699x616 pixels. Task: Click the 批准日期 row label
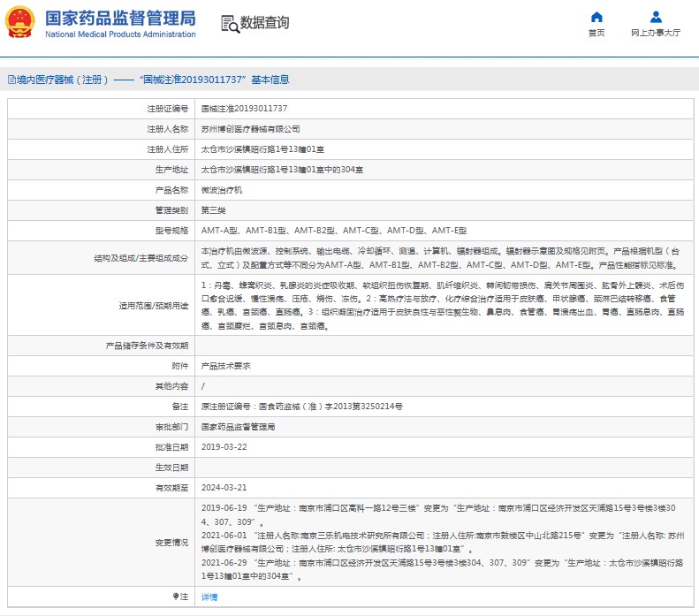click(171, 447)
